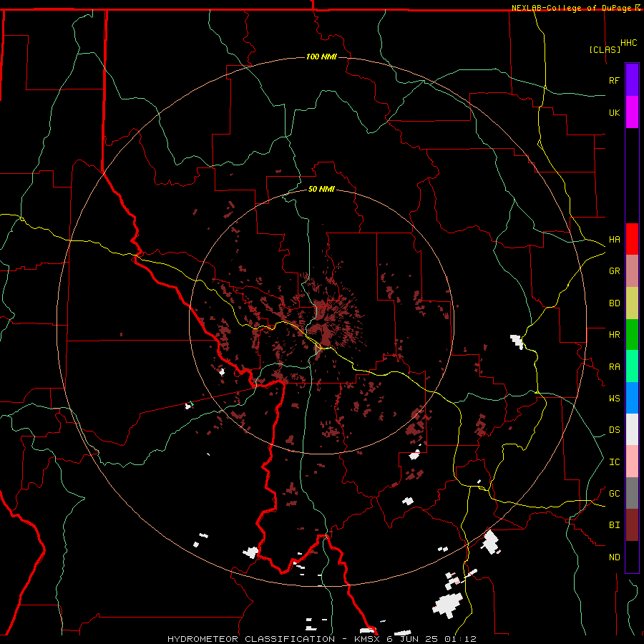Click the RF purple legend color swatch
Image resolution: width=644 pixels, height=644 pixels.
pos(632,80)
